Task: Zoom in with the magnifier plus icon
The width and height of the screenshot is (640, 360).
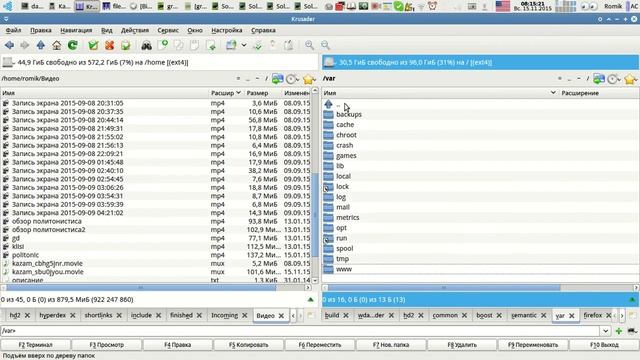Action: click(309, 45)
